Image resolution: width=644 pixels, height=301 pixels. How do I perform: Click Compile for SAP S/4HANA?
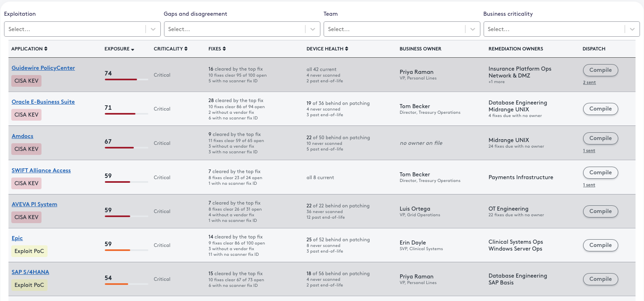(600, 279)
